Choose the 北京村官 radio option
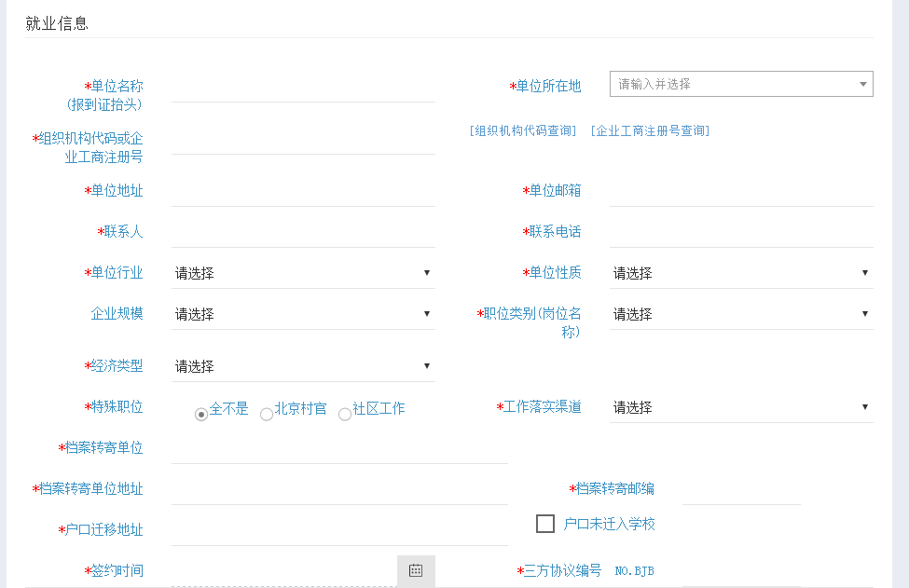Screen dimensions: 909x588 [x=267, y=414]
